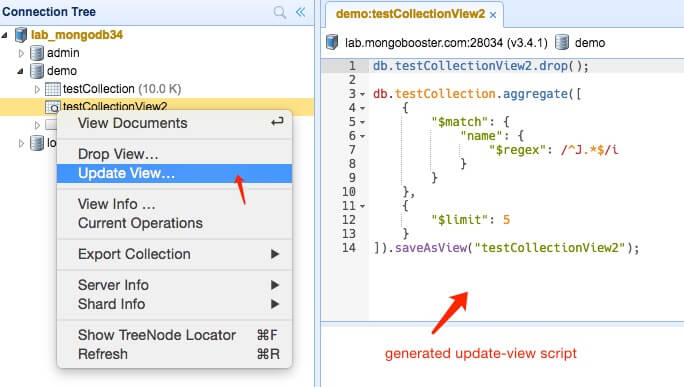This screenshot has width=684, height=387.
Task: Open Export Collection submenu
Action: (x=174, y=254)
